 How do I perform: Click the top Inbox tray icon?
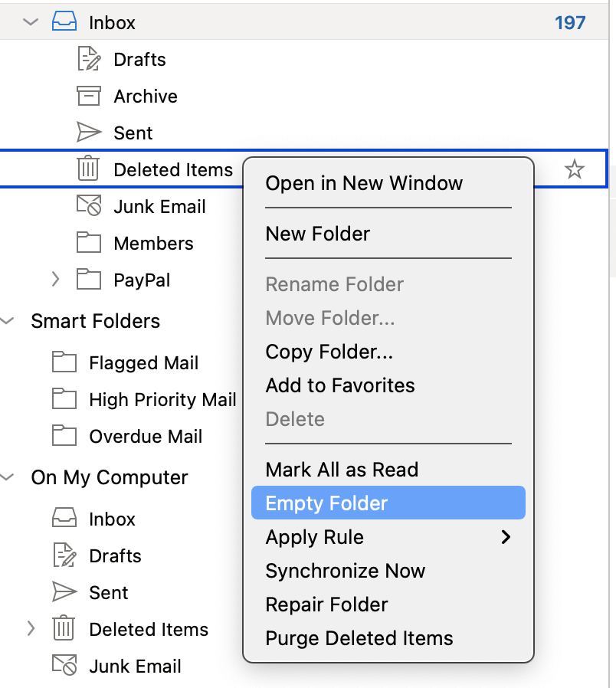point(64,21)
